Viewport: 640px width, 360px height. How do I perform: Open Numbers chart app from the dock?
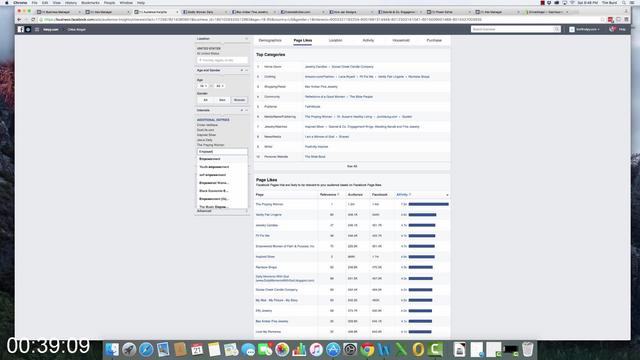click(299, 349)
